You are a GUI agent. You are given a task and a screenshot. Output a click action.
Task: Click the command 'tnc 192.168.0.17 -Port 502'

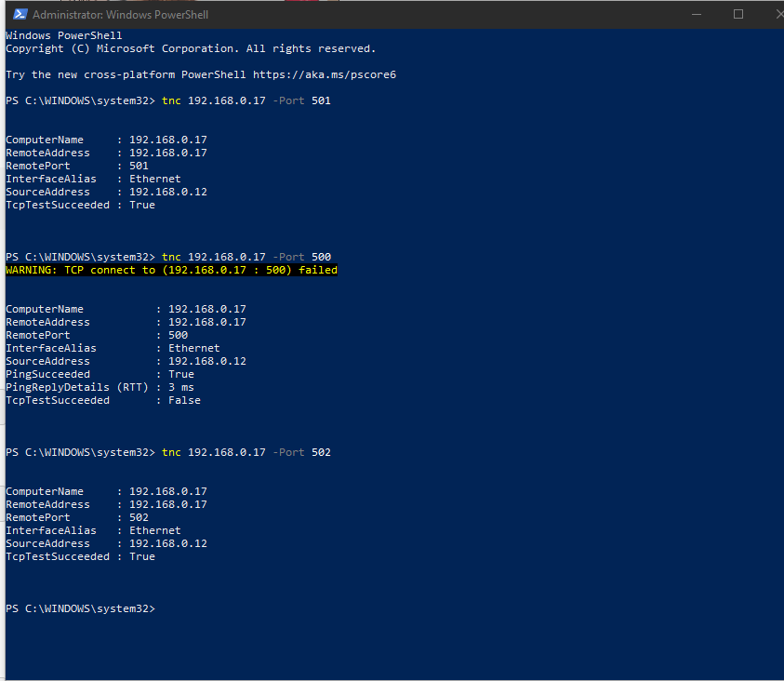246,452
